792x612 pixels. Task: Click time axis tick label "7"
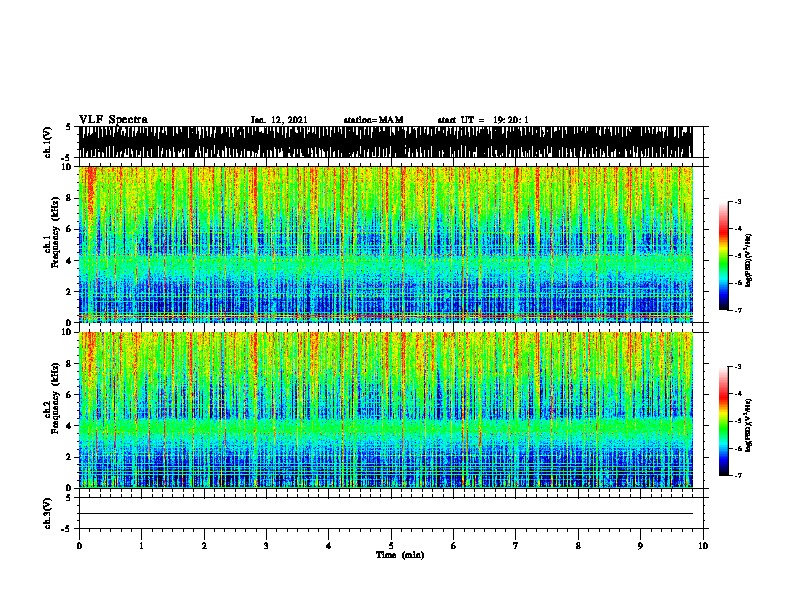coord(516,546)
